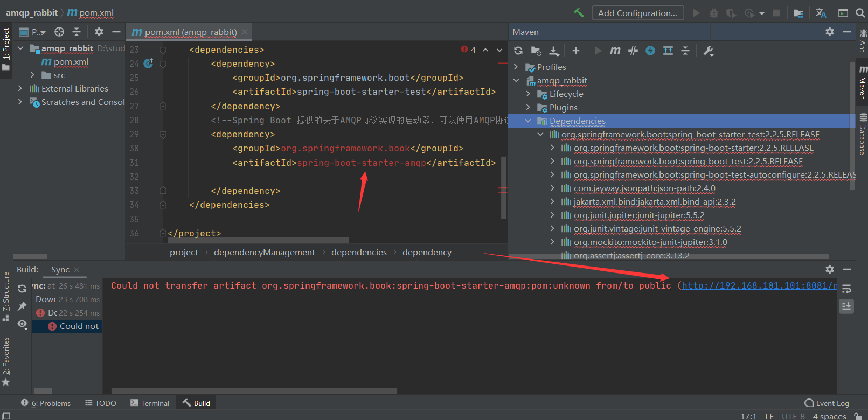Open Maven settings wrench
Viewport: 868px width, 420px height.
(x=709, y=51)
